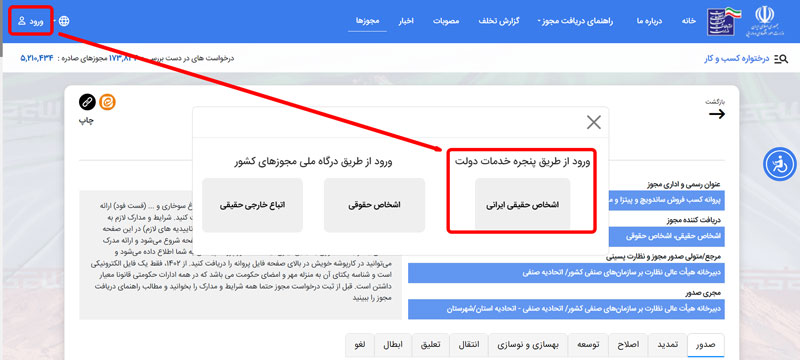Click the بازگشت back label
This screenshot has height=360, width=800.
tap(715, 101)
